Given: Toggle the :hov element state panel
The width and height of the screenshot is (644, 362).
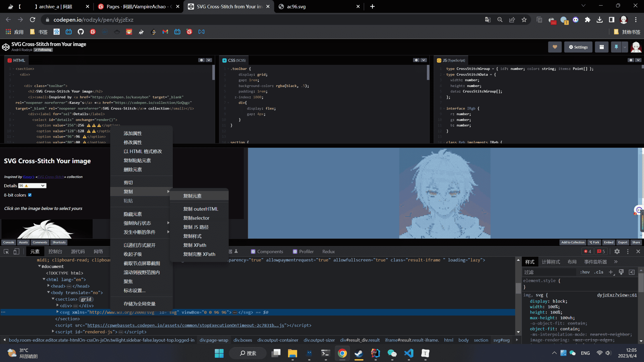Looking at the screenshot, I should click(584, 272).
